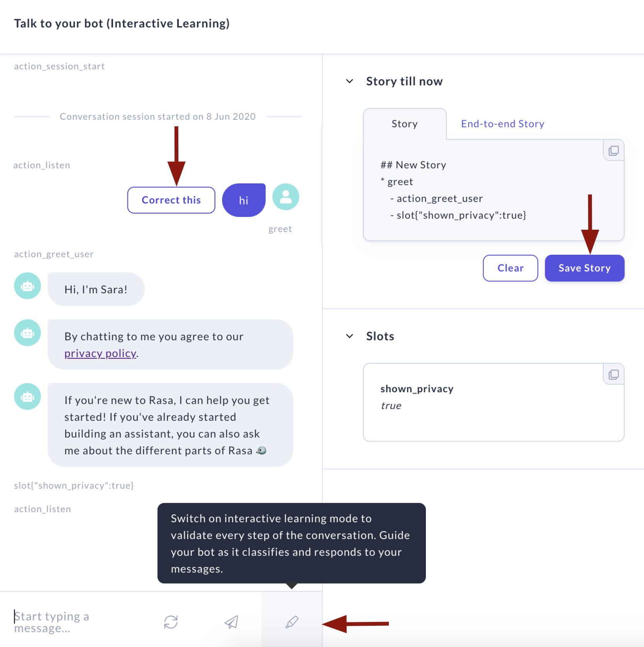Click the Clear button
The width and height of the screenshot is (644, 647).
tap(510, 268)
